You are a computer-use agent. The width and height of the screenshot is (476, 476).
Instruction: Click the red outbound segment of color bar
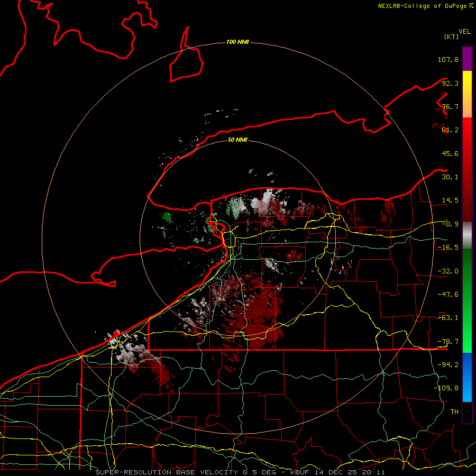(x=467, y=169)
